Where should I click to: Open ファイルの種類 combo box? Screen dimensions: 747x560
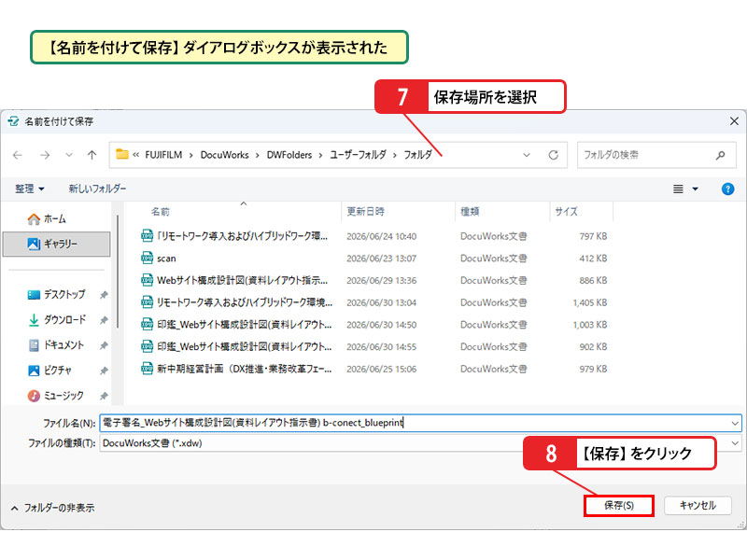click(421, 443)
